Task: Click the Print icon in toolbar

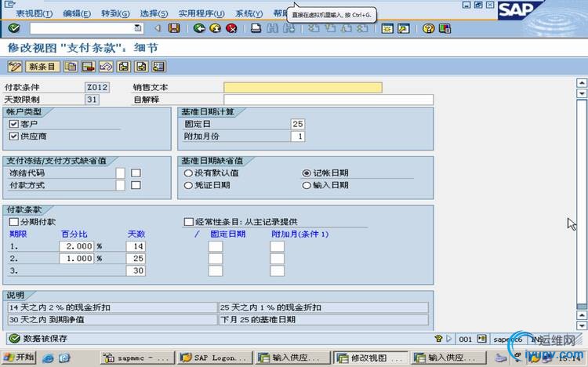Action: coord(256,28)
